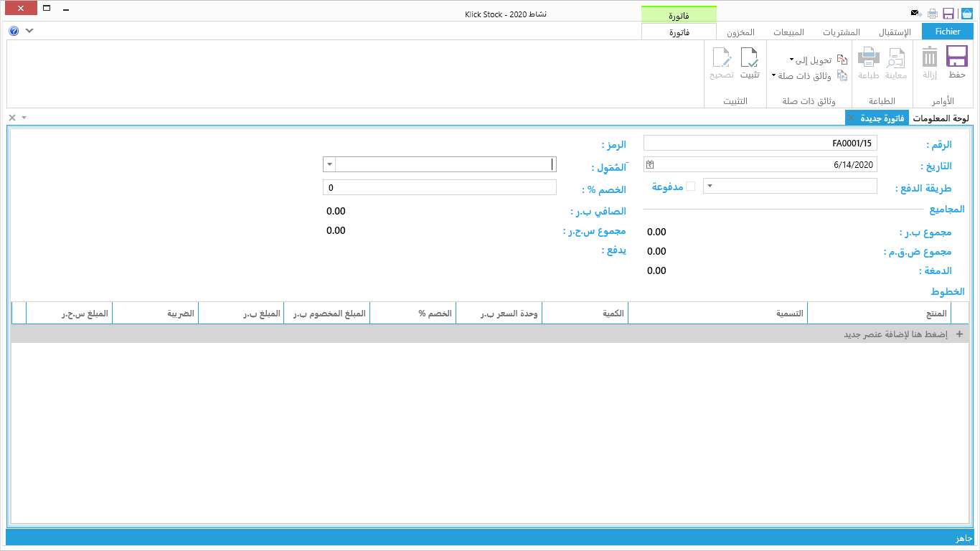Click the Print Preview (معاينة) icon
Viewport: 980px width, 551px height.
tap(896, 57)
